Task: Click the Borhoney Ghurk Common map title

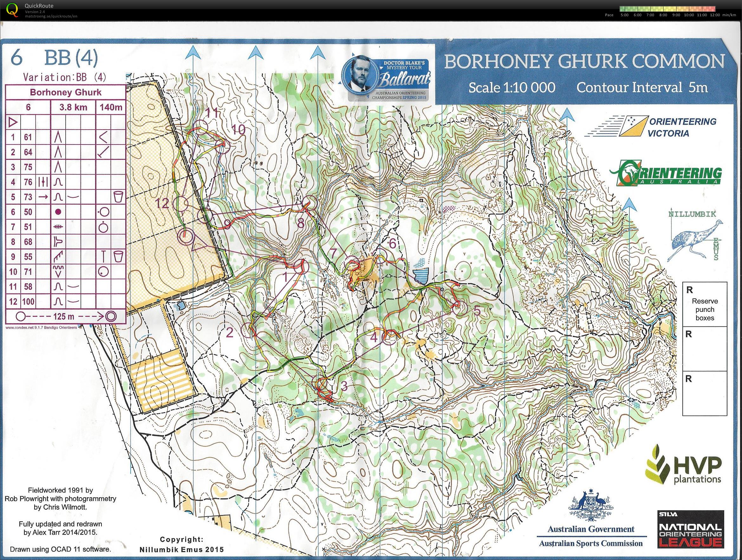Action: (584, 62)
